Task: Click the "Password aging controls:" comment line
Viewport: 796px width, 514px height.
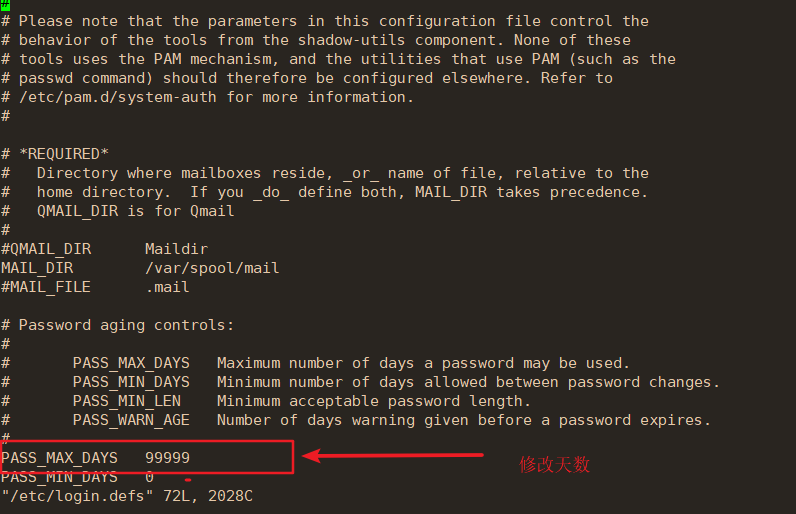Action: click(x=126, y=325)
